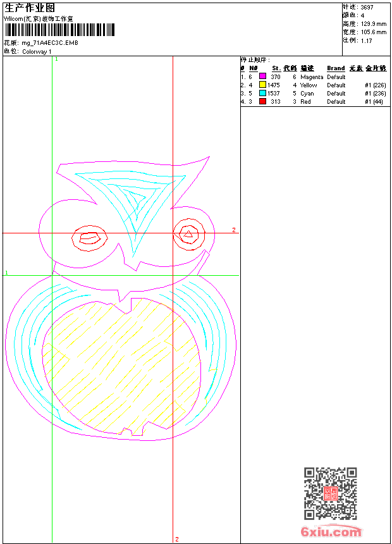
Task: Click the red color swatch in row 4
Action: tap(262, 101)
